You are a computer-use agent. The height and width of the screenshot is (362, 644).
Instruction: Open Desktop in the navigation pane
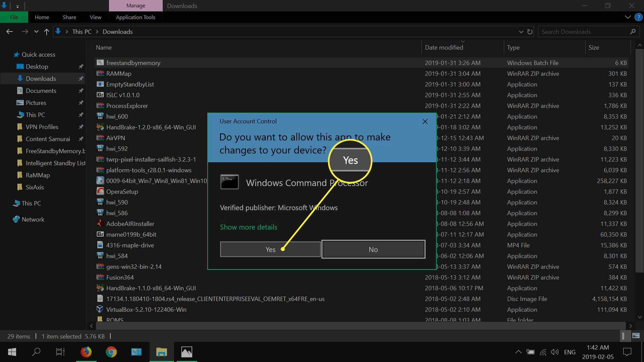point(37,66)
